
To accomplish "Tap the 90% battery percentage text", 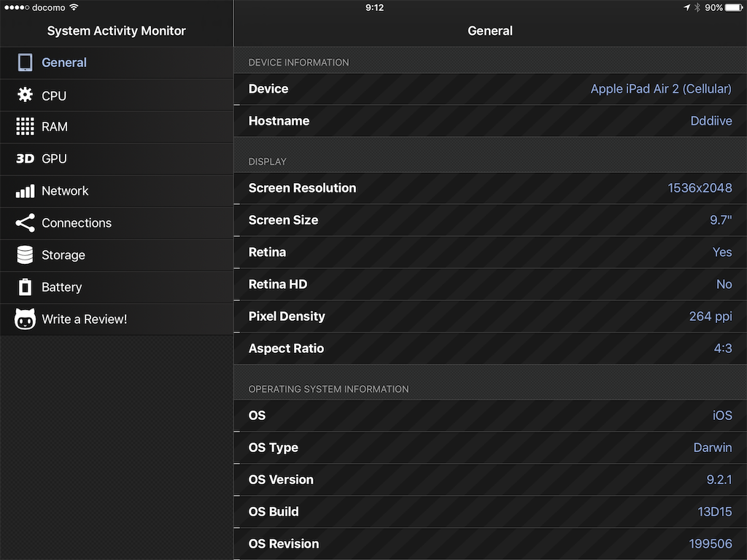I will [x=713, y=7].
